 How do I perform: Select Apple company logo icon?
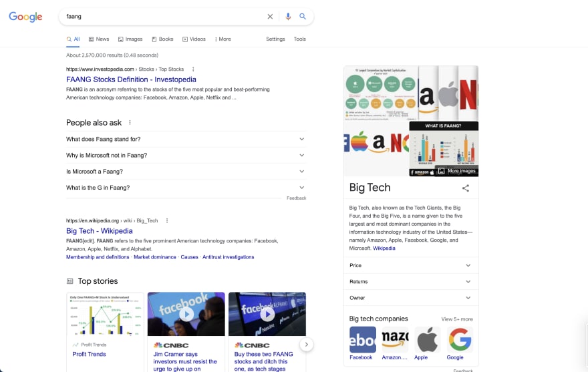click(428, 339)
